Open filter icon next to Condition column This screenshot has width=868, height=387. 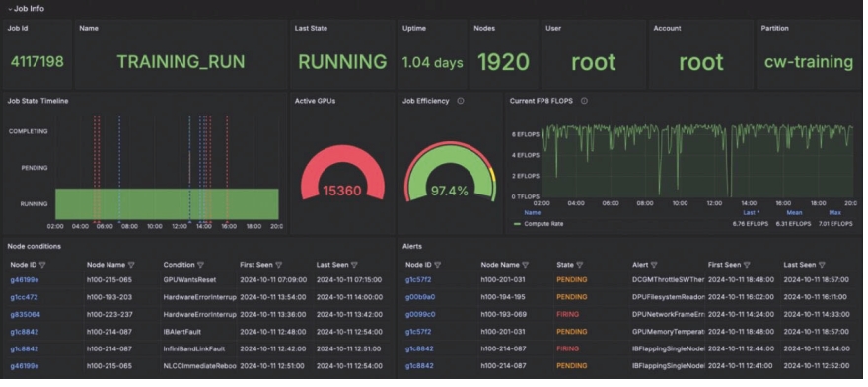click(x=200, y=265)
